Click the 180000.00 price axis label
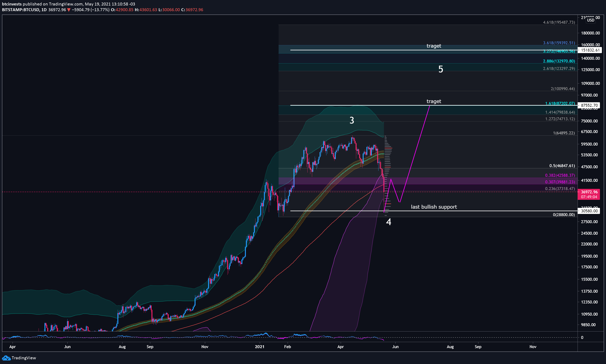This screenshot has width=606, height=364. pos(590,33)
